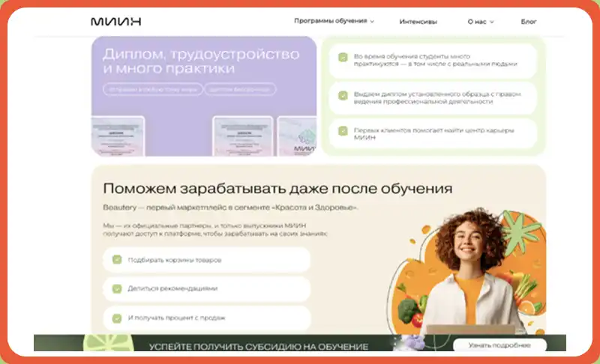Click the second pill tag under diploma heading
Viewport: 600px width, 364px height.
(239, 89)
